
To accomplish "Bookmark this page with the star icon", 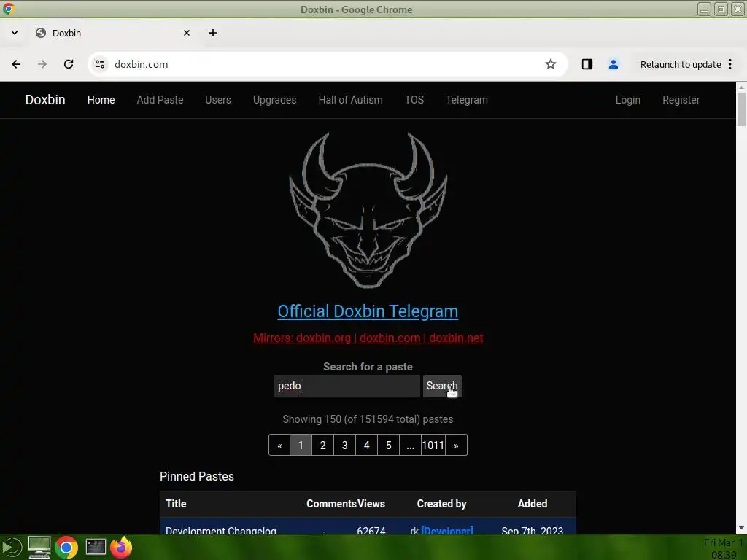I will 551,64.
